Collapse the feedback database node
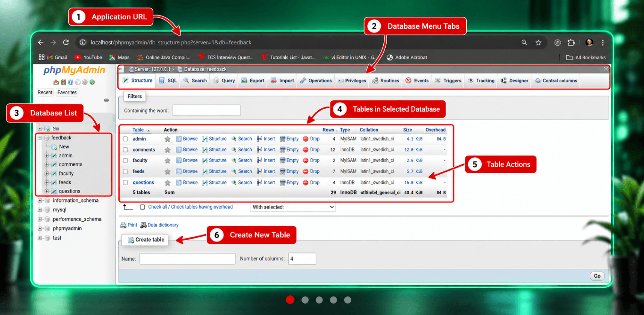The image size is (644, 315). coord(41,138)
